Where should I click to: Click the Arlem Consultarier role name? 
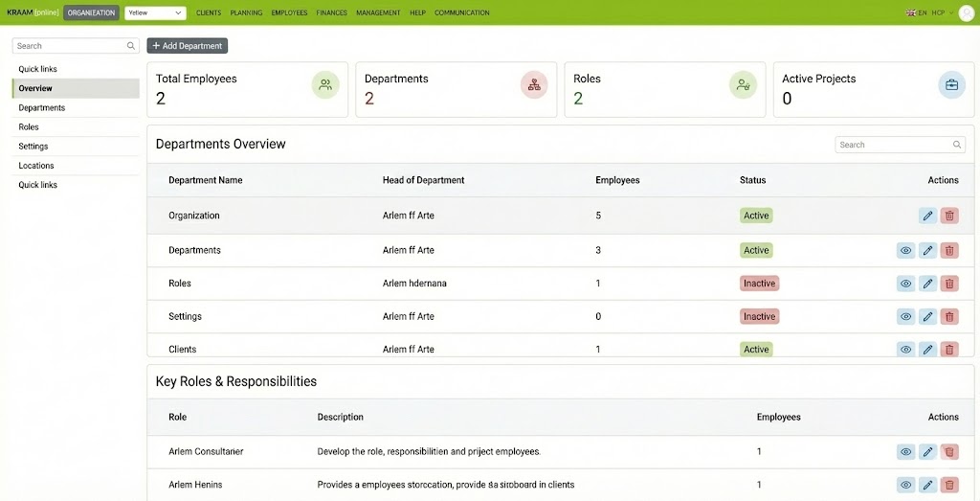[x=206, y=451]
